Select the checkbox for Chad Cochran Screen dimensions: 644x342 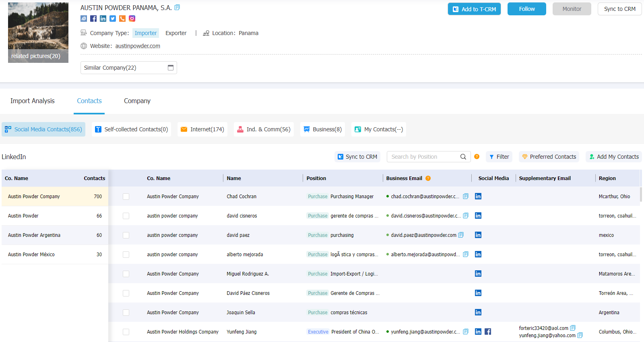[126, 197]
